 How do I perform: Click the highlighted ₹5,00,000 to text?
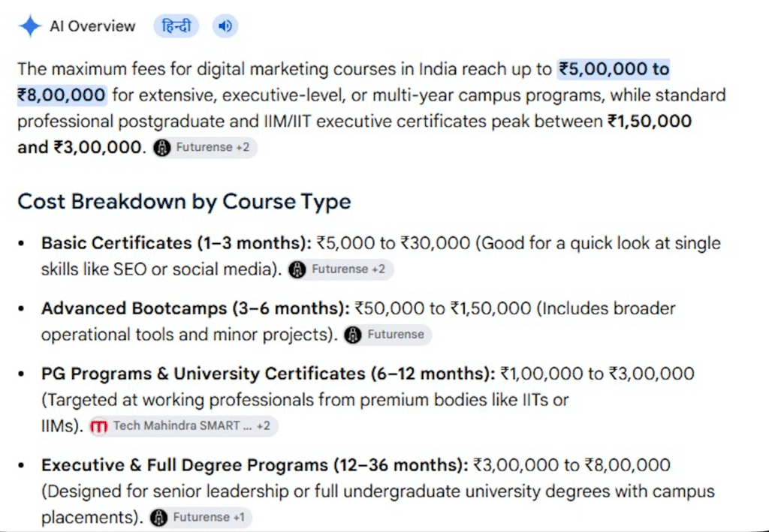[x=614, y=69]
